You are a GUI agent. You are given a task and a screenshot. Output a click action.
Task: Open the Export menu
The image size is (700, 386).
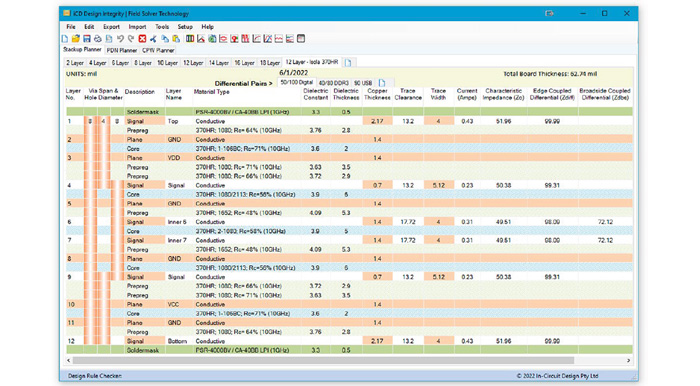[x=111, y=27]
